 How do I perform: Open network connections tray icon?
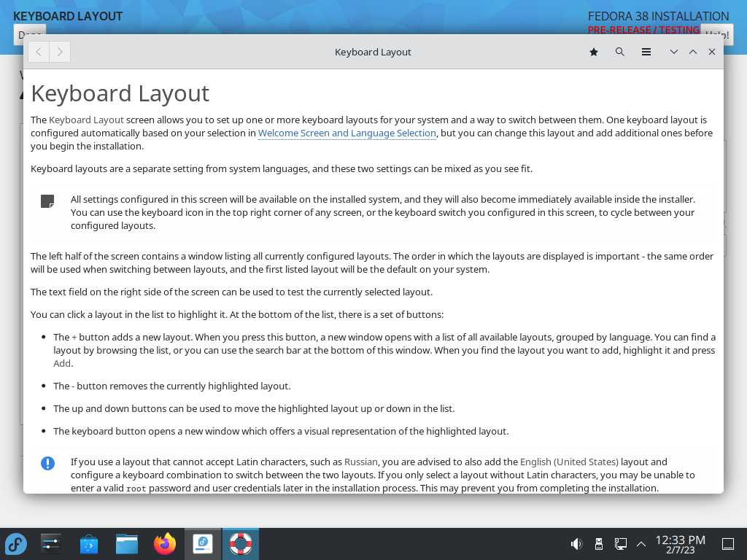coord(620,544)
